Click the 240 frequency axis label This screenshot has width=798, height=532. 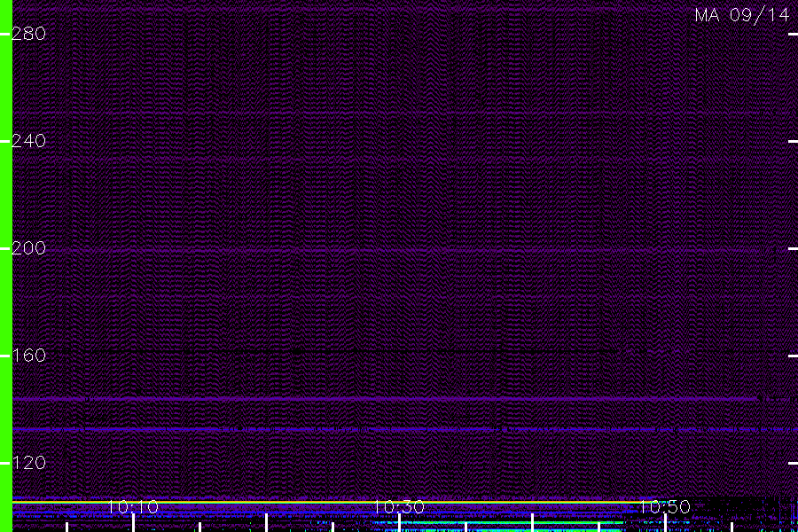28,141
